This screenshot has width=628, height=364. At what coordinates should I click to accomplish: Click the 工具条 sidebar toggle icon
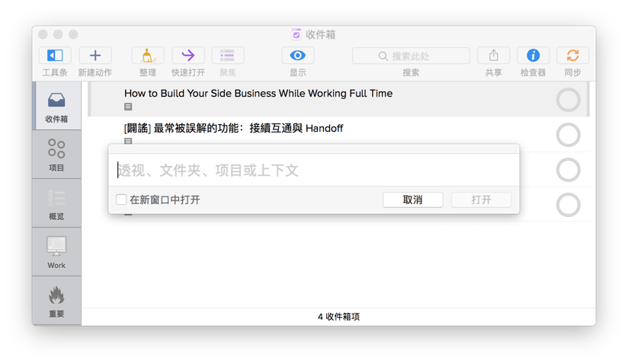[x=55, y=56]
